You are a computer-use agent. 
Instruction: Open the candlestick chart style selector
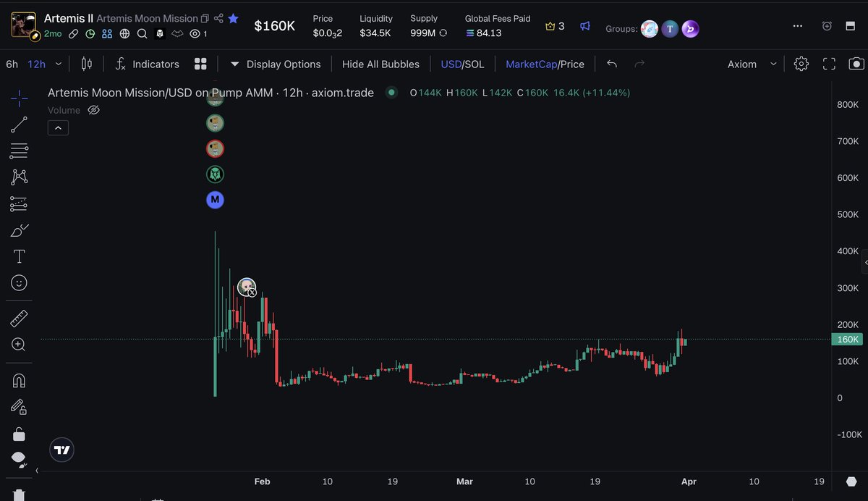(x=87, y=64)
